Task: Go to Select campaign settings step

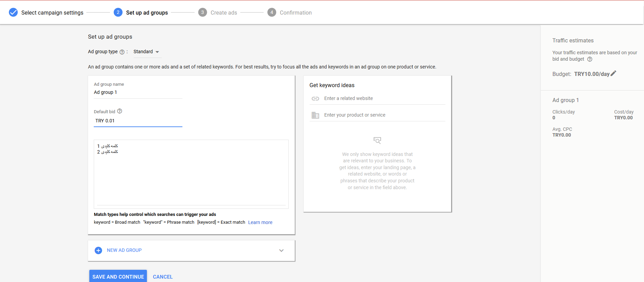Action: point(52,13)
